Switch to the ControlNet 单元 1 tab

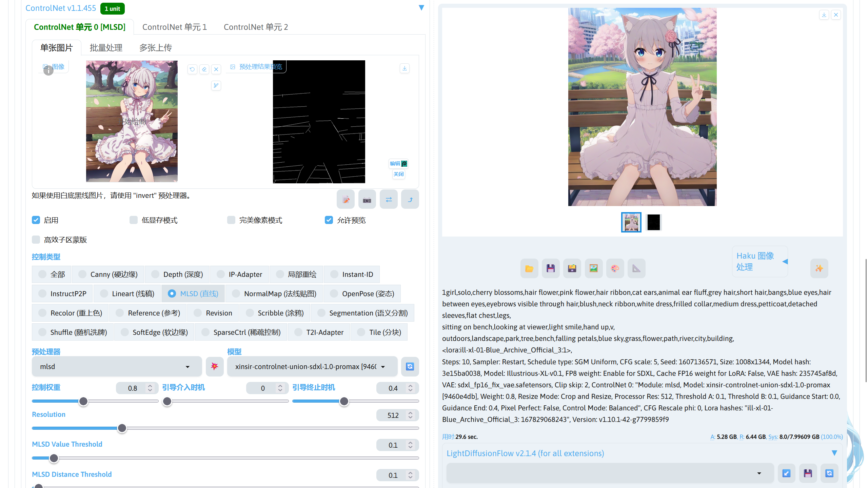click(x=175, y=27)
